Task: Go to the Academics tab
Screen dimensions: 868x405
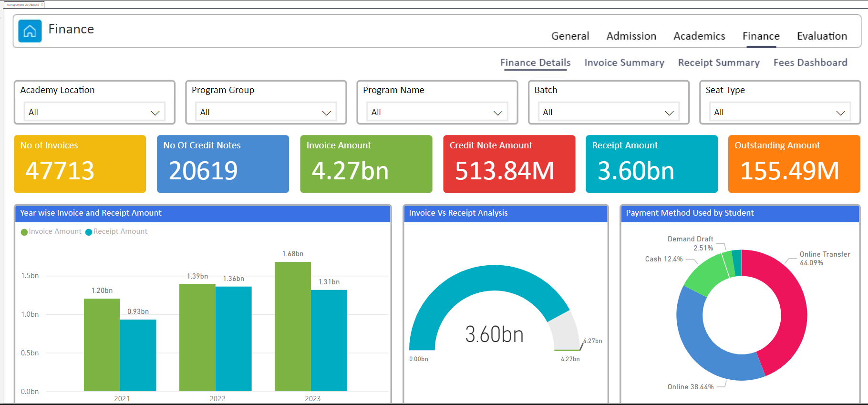Action: click(699, 36)
